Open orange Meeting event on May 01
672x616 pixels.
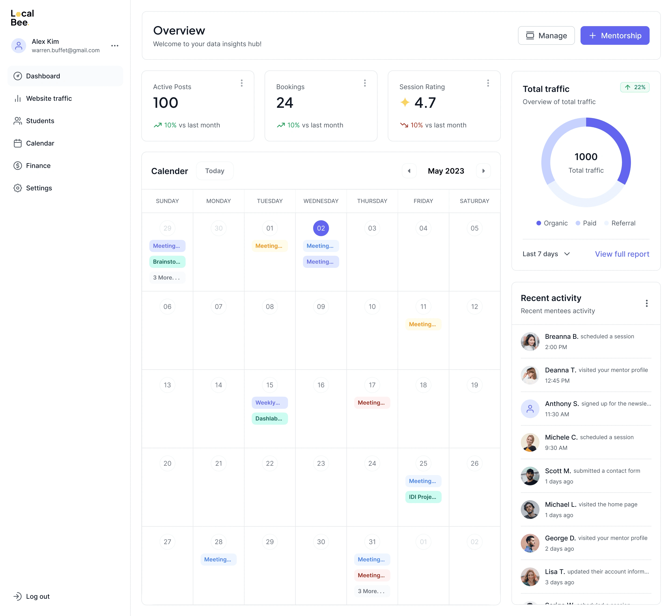[x=269, y=246]
